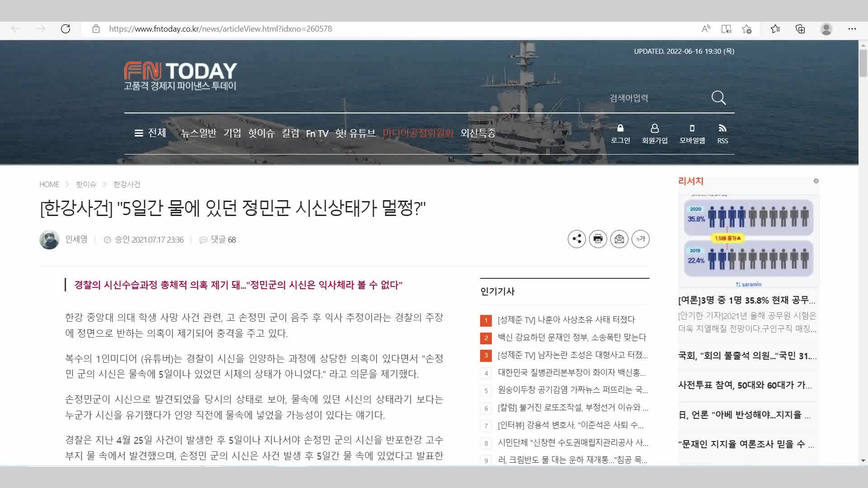Open the article share icon
Screen dimensions: 868x488
pos(576,239)
